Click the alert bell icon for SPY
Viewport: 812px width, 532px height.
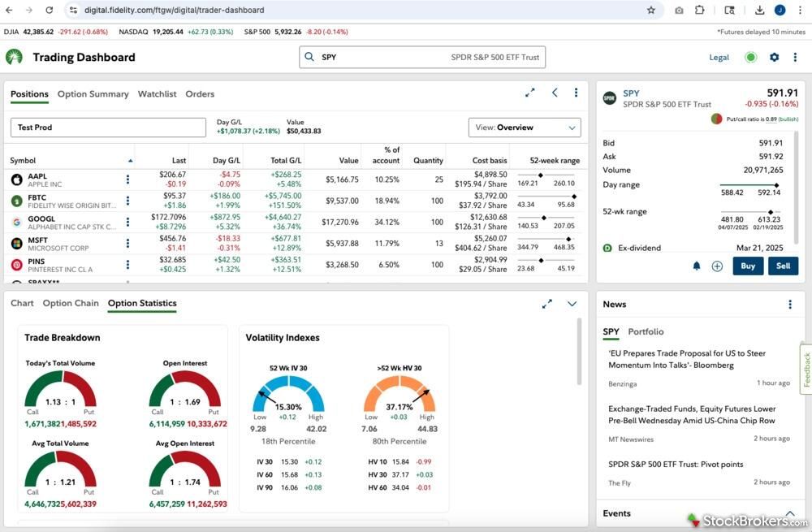coord(697,266)
